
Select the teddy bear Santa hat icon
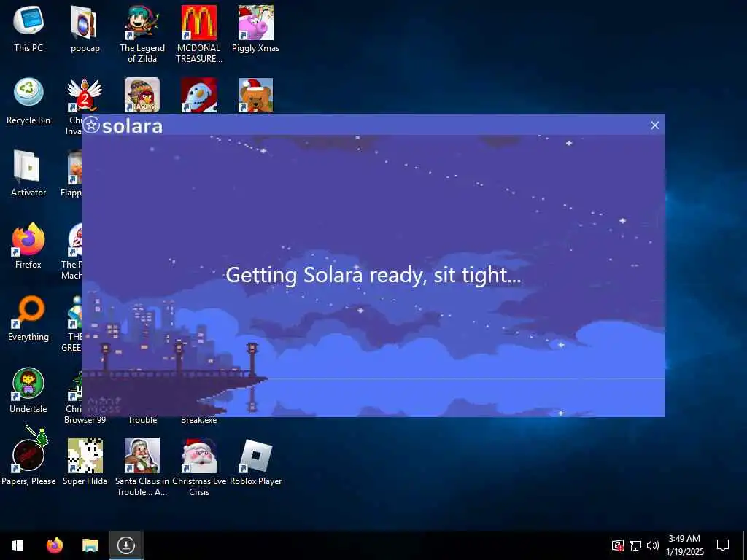tap(256, 95)
